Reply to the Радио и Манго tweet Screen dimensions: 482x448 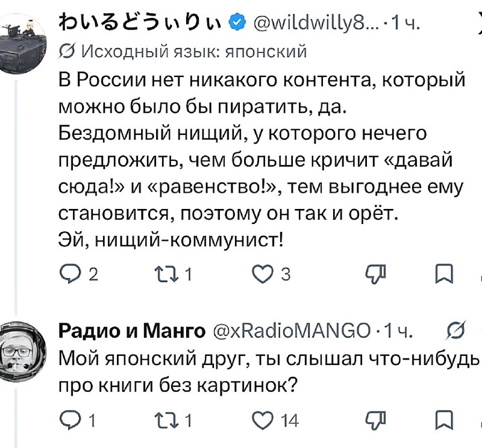(x=70, y=420)
